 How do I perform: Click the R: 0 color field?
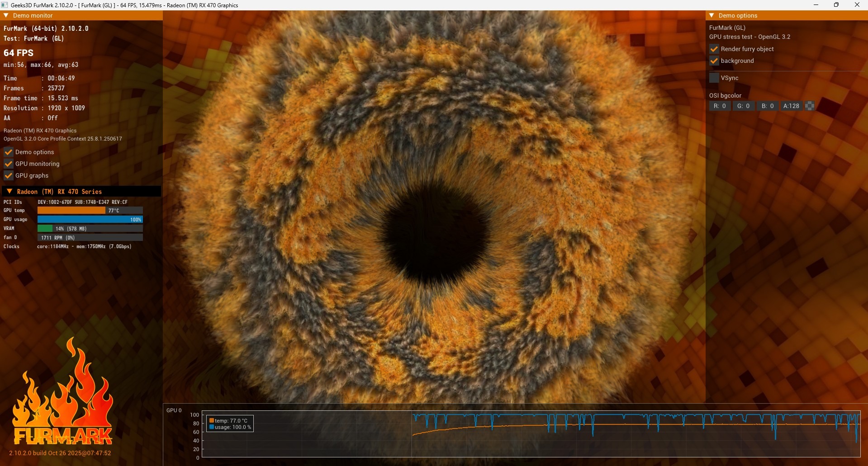click(x=720, y=106)
